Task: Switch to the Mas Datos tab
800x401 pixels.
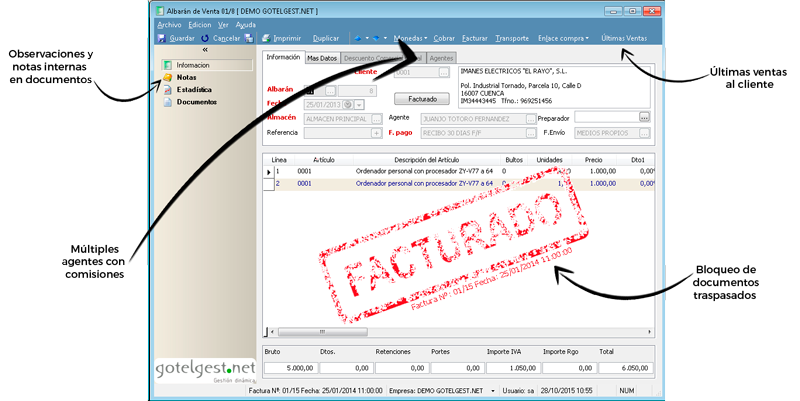Action: coord(322,58)
